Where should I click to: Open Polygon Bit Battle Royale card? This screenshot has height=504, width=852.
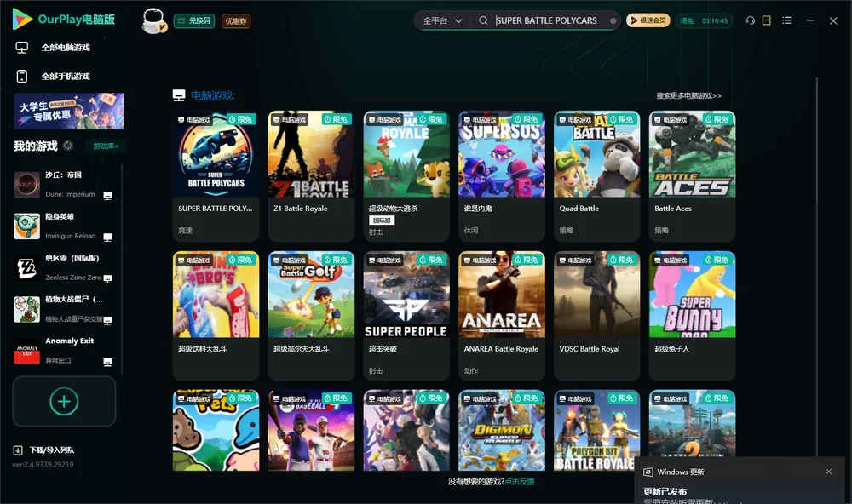coord(596,430)
